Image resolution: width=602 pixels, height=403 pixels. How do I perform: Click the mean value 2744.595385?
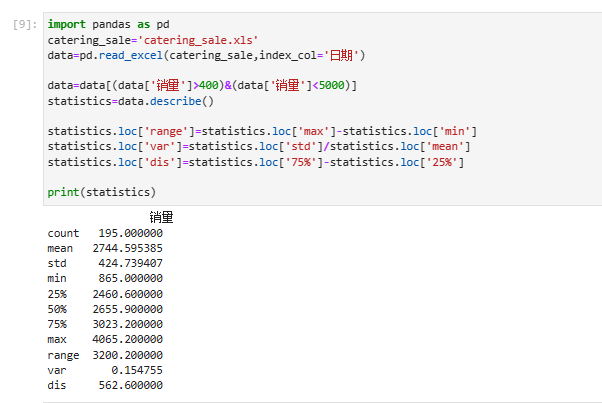tap(127, 248)
